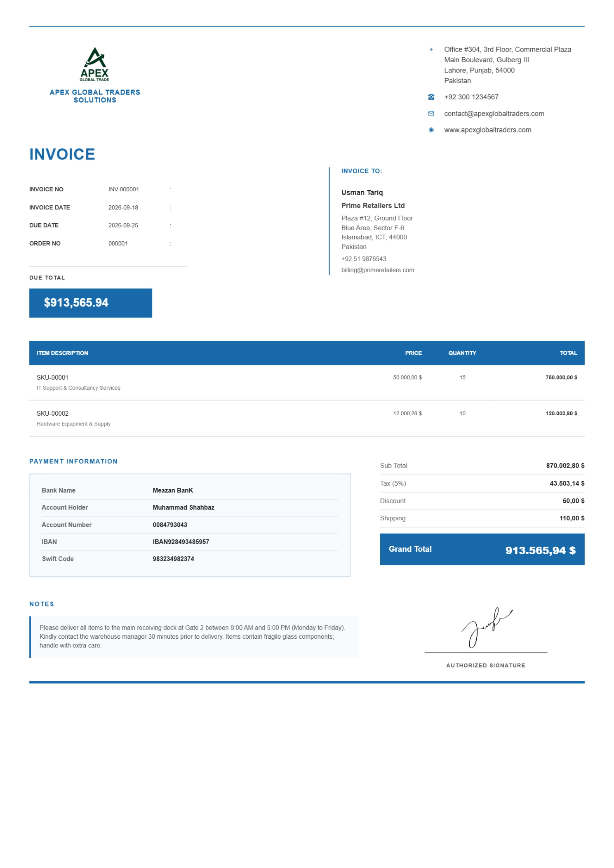Click Hardware Equipment & Supply description
This screenshot has height=868, width=614.
73,424
